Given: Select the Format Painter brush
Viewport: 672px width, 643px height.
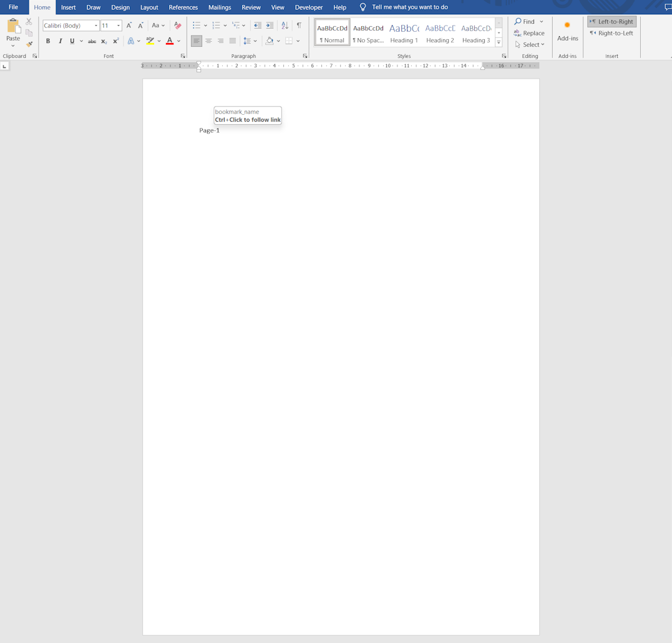Looking at the screenshot, I should pyautogui.click(x=29, y=44).
